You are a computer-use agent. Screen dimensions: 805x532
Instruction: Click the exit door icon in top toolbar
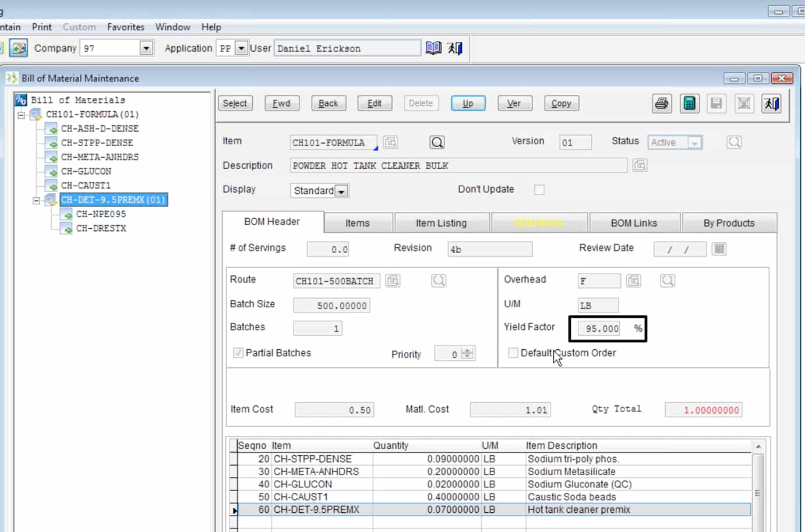(x=455, y=48)
